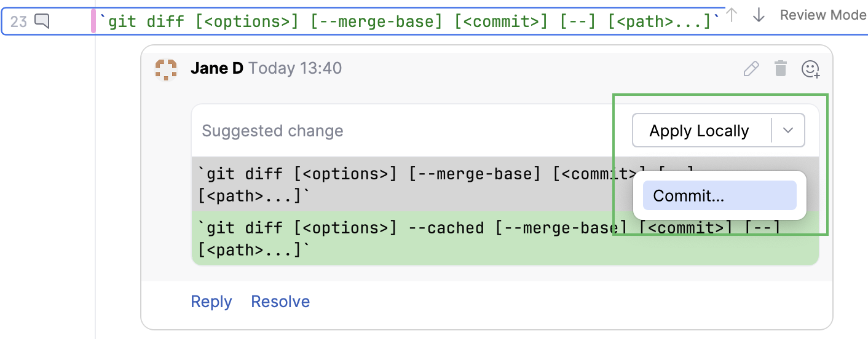Click the comment bubble icon on line 23
The image size is (868, 339).
pyautogui.click(x=42, y=22)
